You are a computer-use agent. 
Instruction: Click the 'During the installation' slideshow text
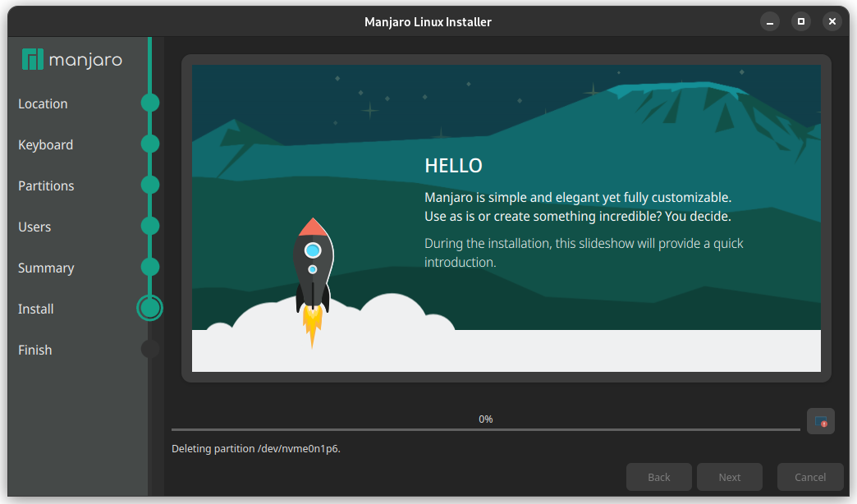click(x=584, y=253)
